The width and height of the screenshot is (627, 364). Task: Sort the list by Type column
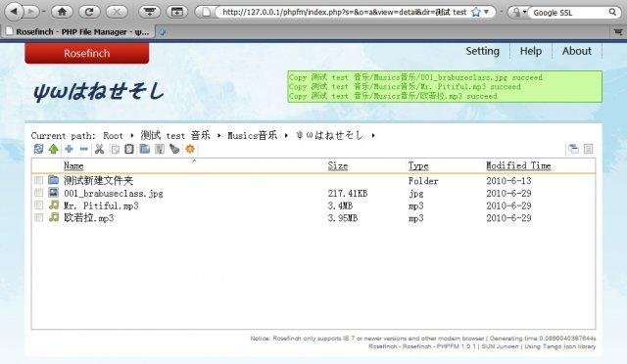[x=418, y=165]
